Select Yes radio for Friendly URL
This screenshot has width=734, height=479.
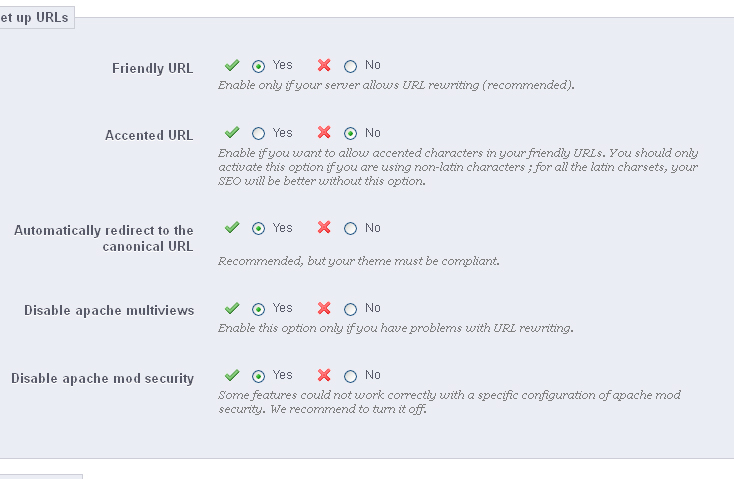(259, 67)
